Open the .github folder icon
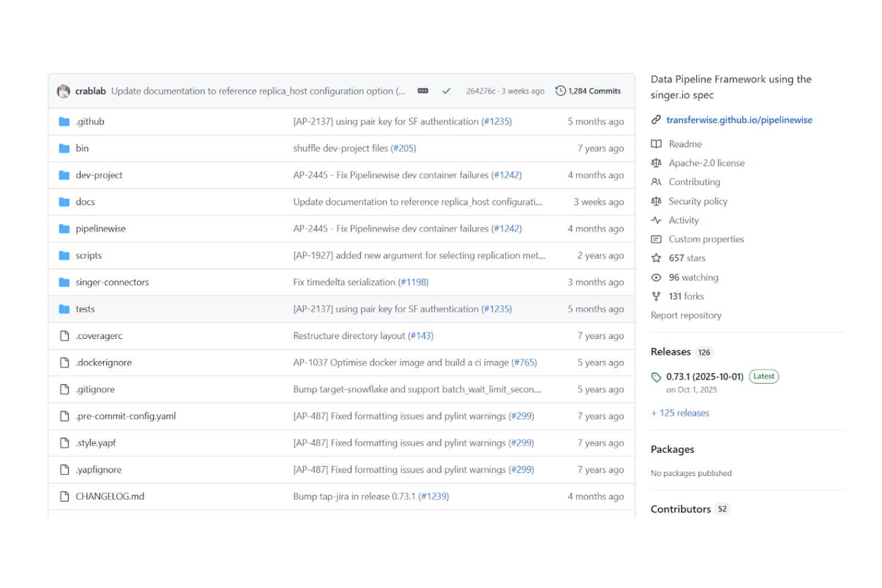The height and width of the screenshot is (588, 882). click(64, 121)
